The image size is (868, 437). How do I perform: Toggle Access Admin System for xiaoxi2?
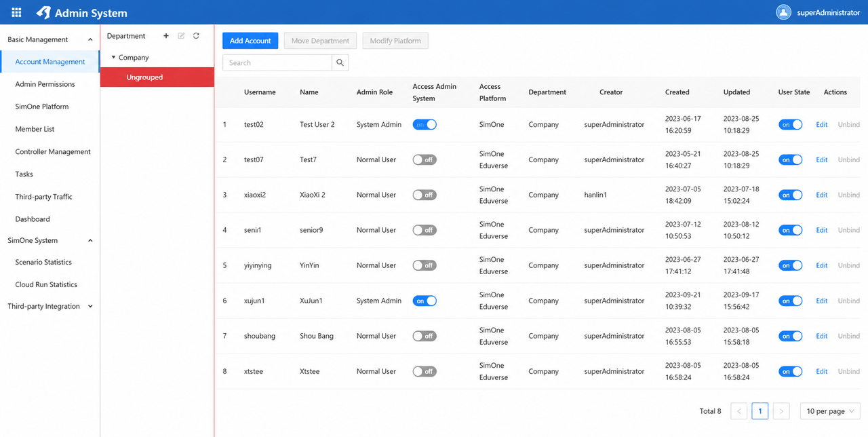425,195
